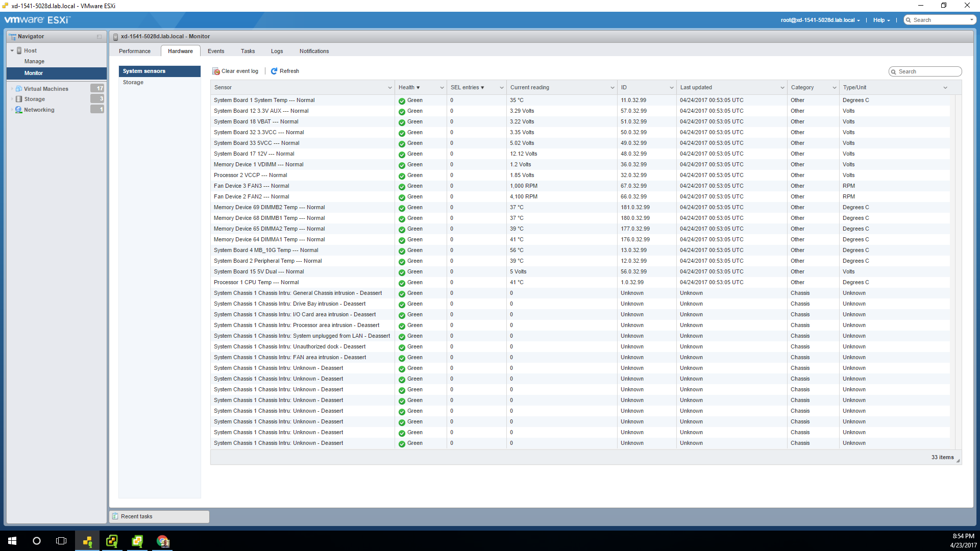Image resolution: width=980 pixels, height=551 pixels.
Task: Open Windows Start menu
Action: tap(12, 541)
